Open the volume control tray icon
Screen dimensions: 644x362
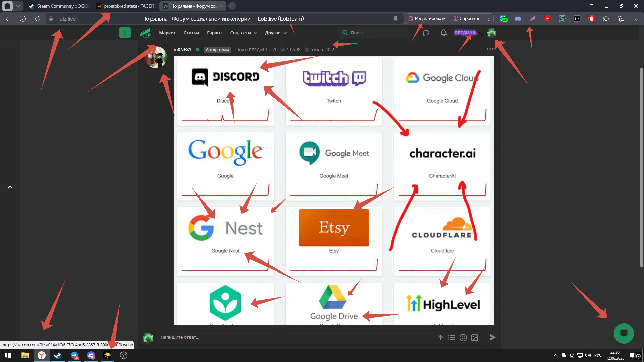[x=588, y=355]
